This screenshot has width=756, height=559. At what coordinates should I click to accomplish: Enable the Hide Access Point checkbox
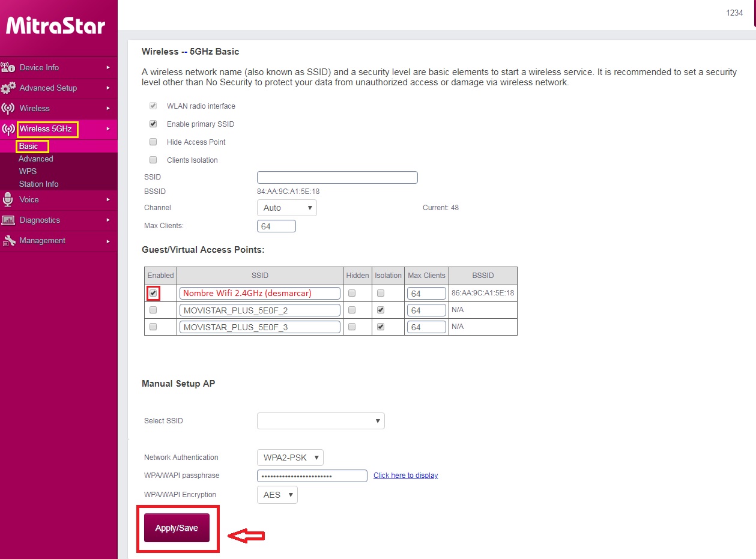coord(153,142)
